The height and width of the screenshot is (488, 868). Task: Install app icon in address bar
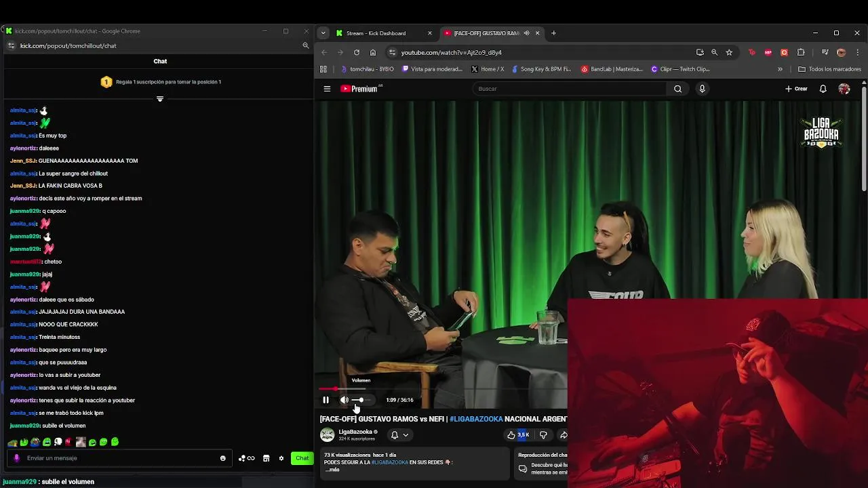click(700, 52)
